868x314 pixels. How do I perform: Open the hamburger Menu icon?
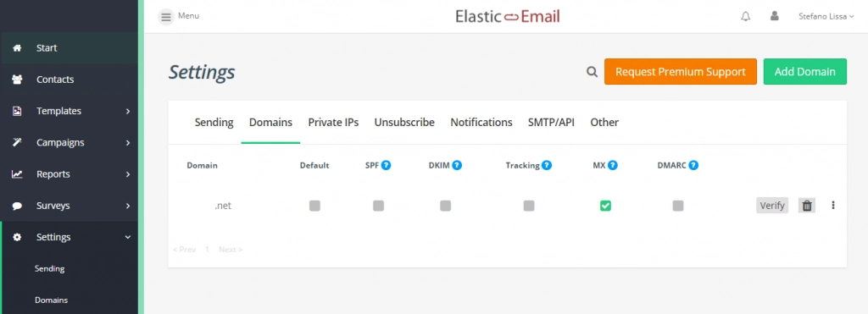point(166,17)
